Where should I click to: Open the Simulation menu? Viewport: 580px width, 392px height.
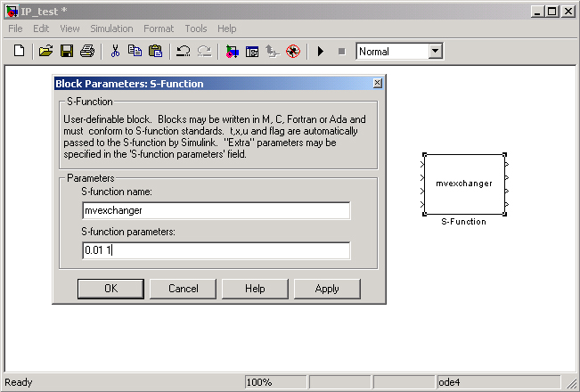coord(112,29)
